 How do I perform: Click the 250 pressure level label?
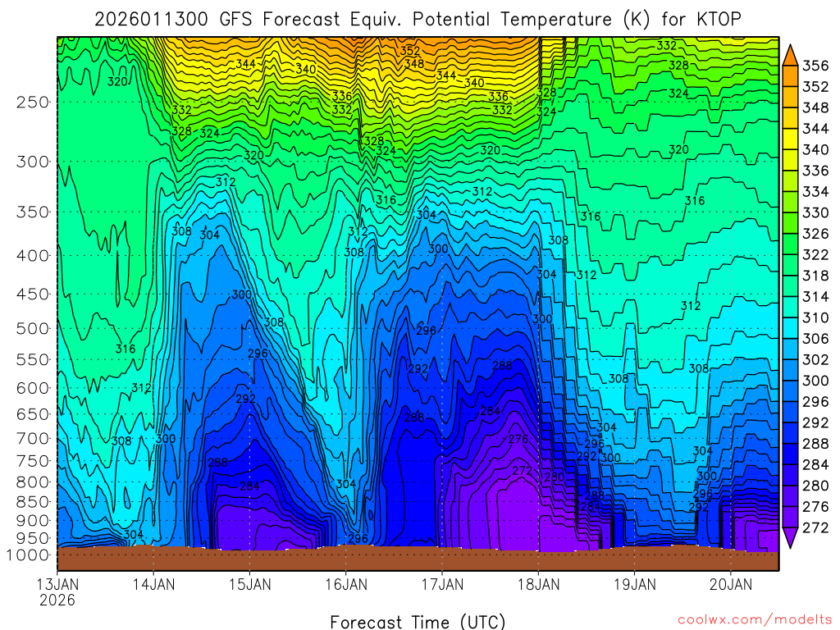[x=32, y=102]
